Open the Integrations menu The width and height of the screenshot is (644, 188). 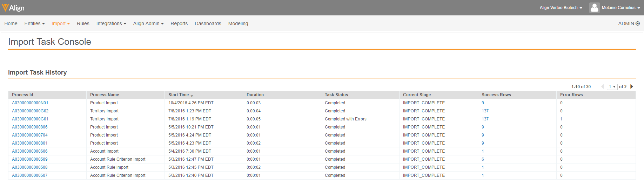point(111,23)
